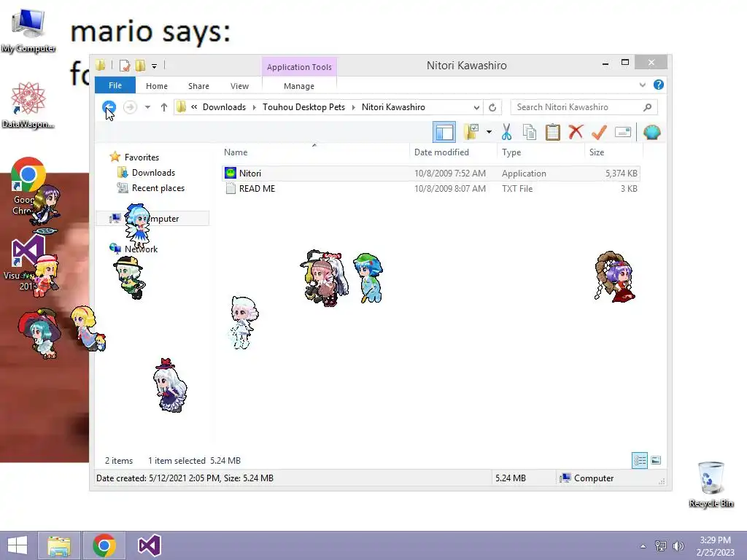Cut selection with scissors icon
Image resolution: width=747 pixels, height=560 pixels.
click(506, 132)
